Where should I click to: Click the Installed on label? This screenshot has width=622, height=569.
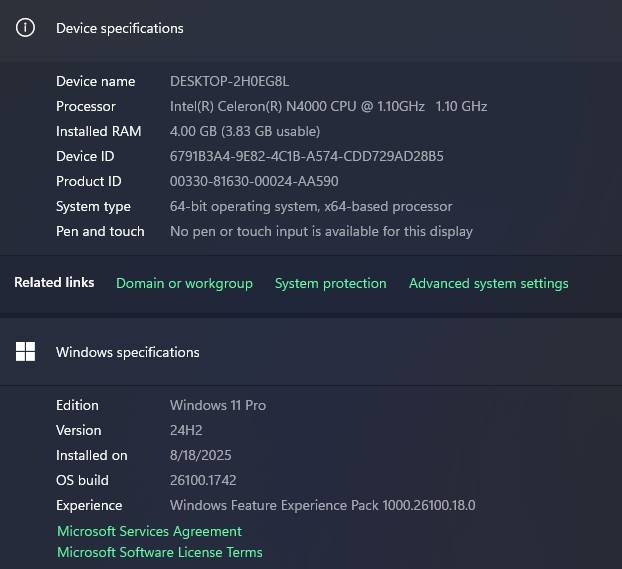(x=92, y=455)
